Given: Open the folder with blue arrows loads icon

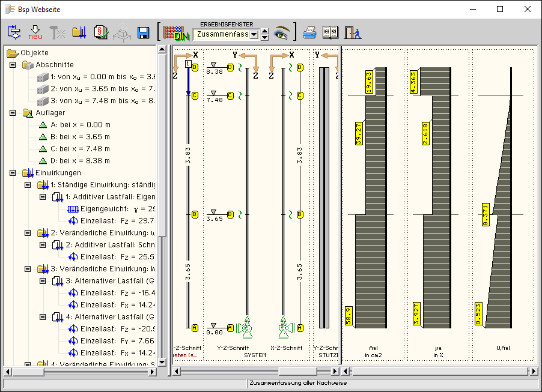Looking at the screenshot, I should click(x=79, y=32).
